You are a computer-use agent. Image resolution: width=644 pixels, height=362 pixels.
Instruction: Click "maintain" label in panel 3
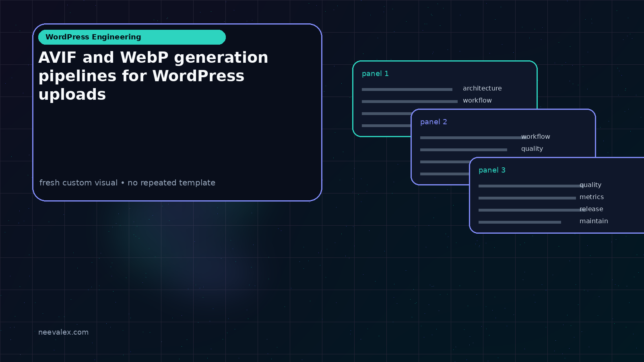click(594, 221)
